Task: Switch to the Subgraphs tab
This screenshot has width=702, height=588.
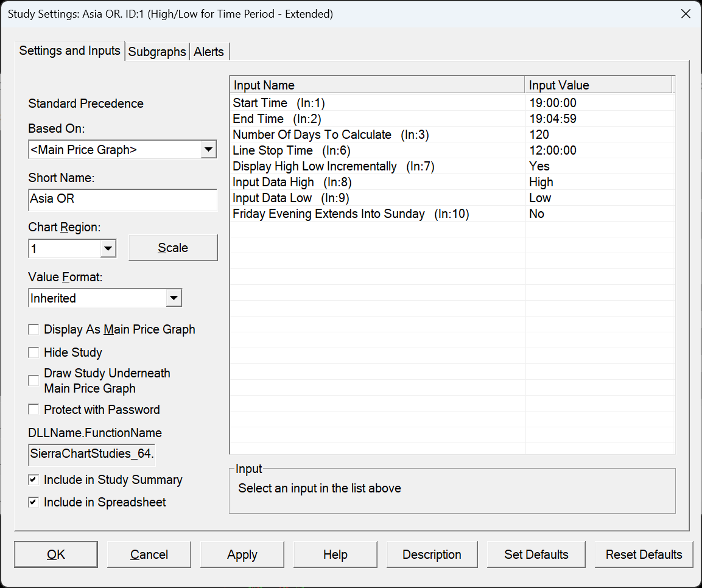Action: click(x=157, y=52)
